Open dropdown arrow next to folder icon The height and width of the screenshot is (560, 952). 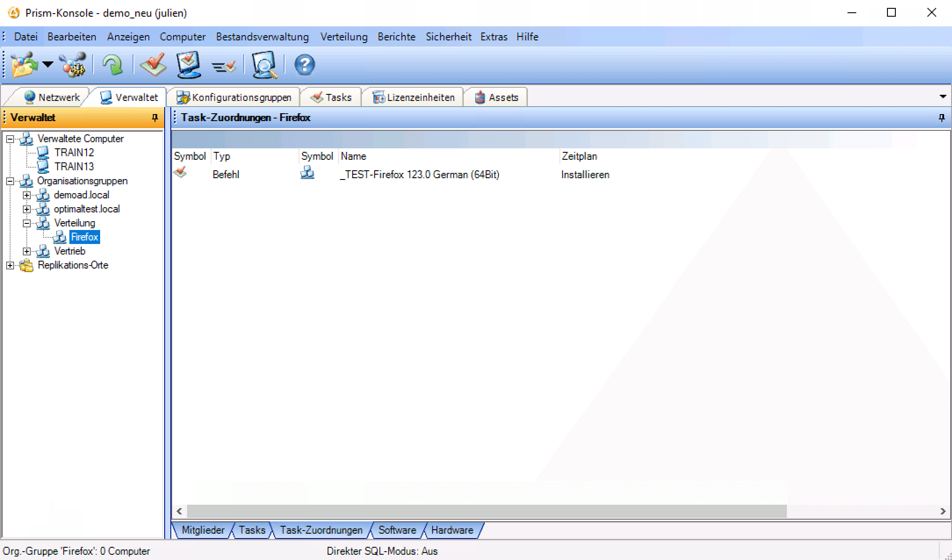pyautogui.click(x=48, y=65)
